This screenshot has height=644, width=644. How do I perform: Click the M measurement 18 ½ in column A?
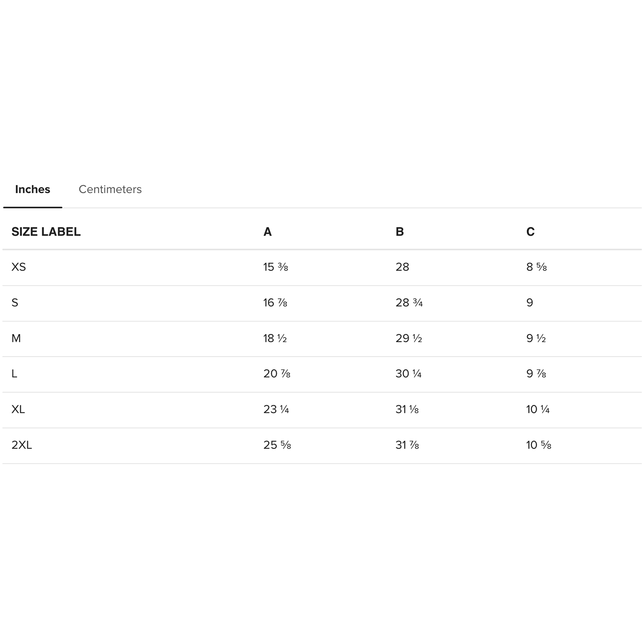point(275,338)
